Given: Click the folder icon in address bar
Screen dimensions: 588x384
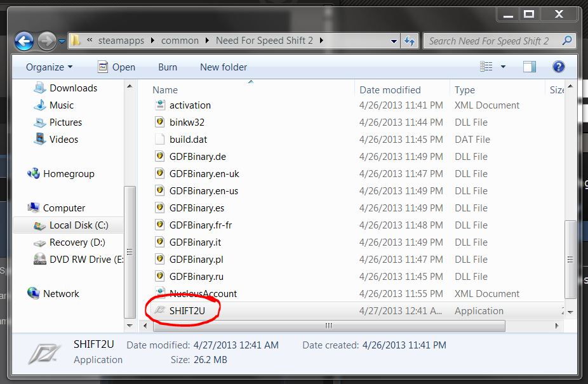Looking at the screenshot, I should (76, 40).
